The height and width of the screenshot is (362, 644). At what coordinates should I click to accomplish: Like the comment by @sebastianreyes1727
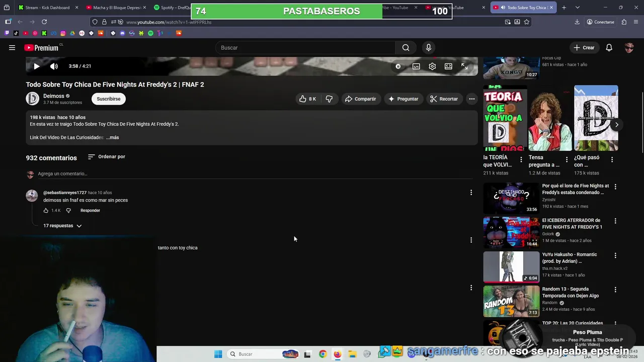tap(46, 211)
